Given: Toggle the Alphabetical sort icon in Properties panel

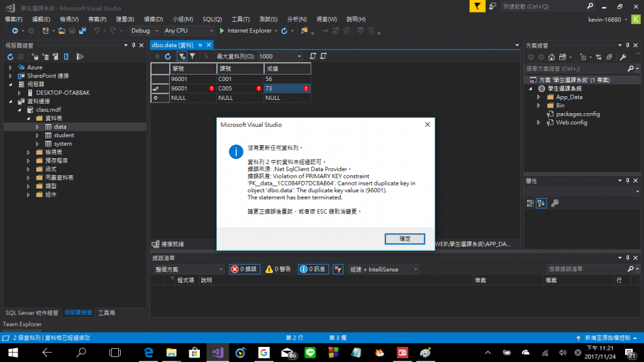Looking at the screenshot, I should click(541, 203).
